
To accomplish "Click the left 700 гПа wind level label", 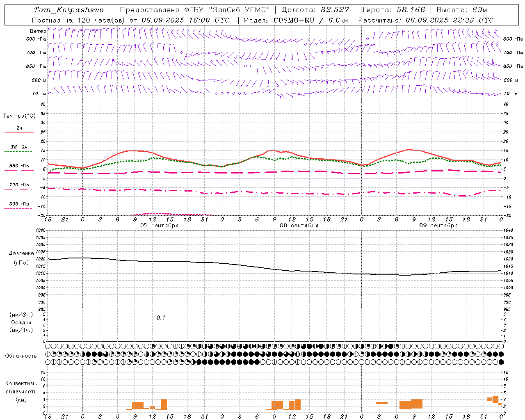I will (36, 52).
